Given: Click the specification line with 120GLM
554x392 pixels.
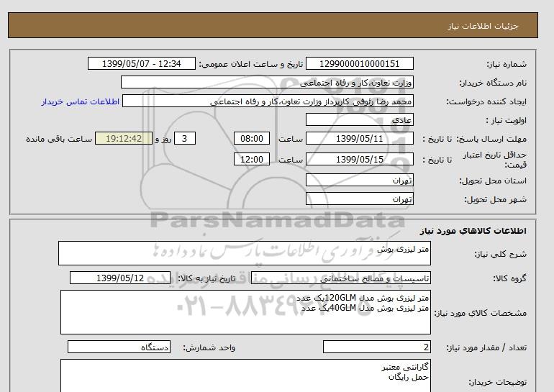Looking at the screenshot, I should pos(363,298).
